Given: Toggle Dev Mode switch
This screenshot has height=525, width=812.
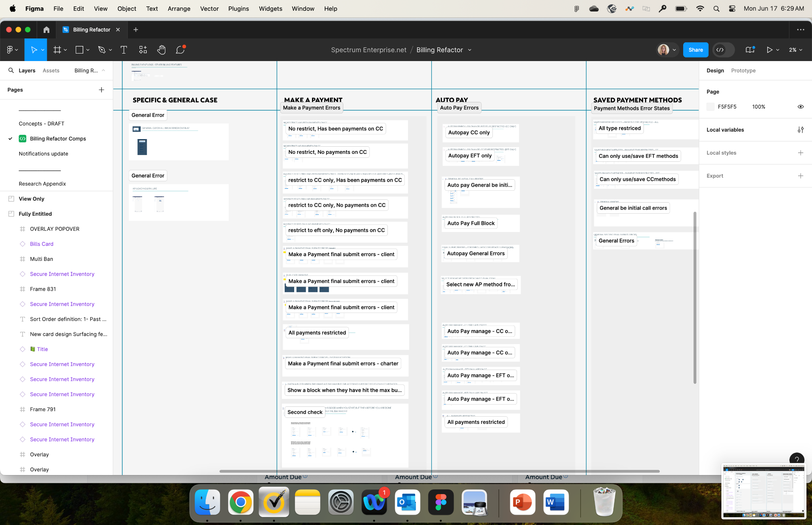Looking at the screenshot, I should (724, 50).
